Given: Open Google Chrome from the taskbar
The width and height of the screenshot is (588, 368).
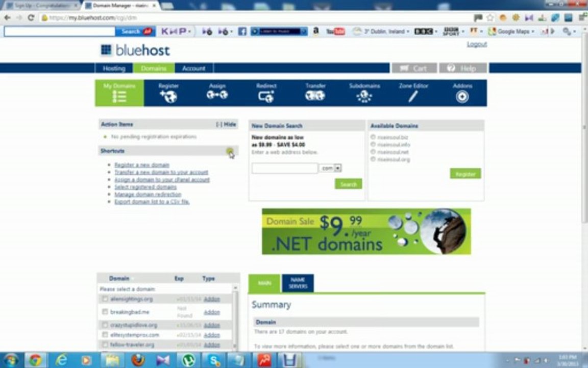Looking at the screenshot, I should click(36, 360).
